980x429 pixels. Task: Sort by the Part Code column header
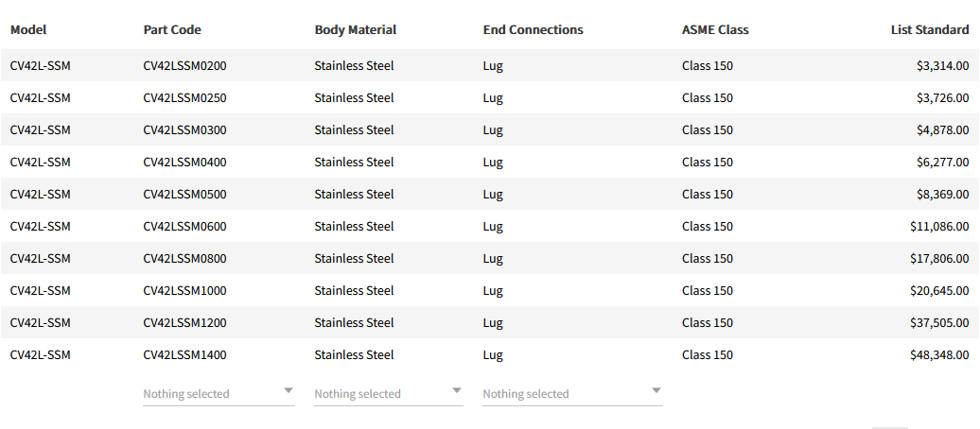172,29
